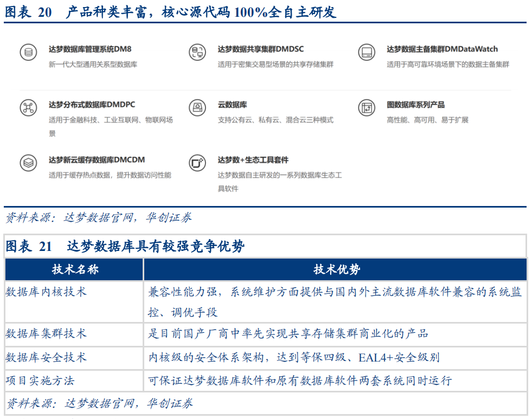
Task: Click table header 技术名称
Action: [75, 269]
